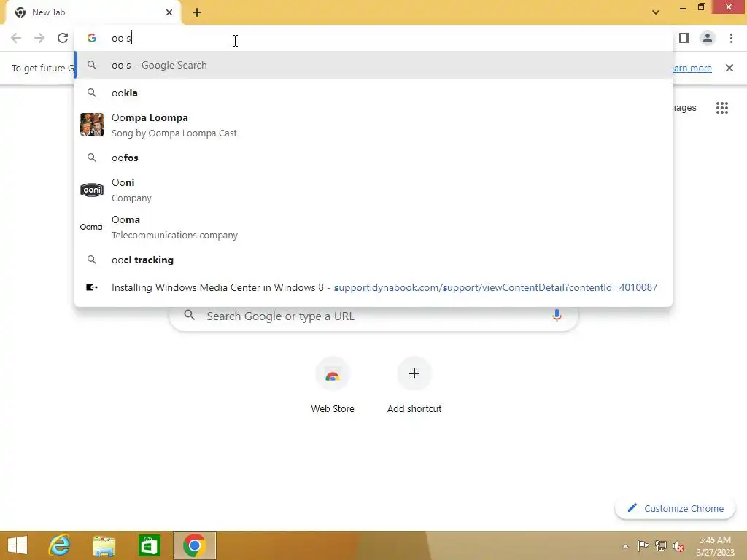Click the magnifier icon beside oofos
The height and width of the screenshot is (560, 747).
[x=92, y=157]
